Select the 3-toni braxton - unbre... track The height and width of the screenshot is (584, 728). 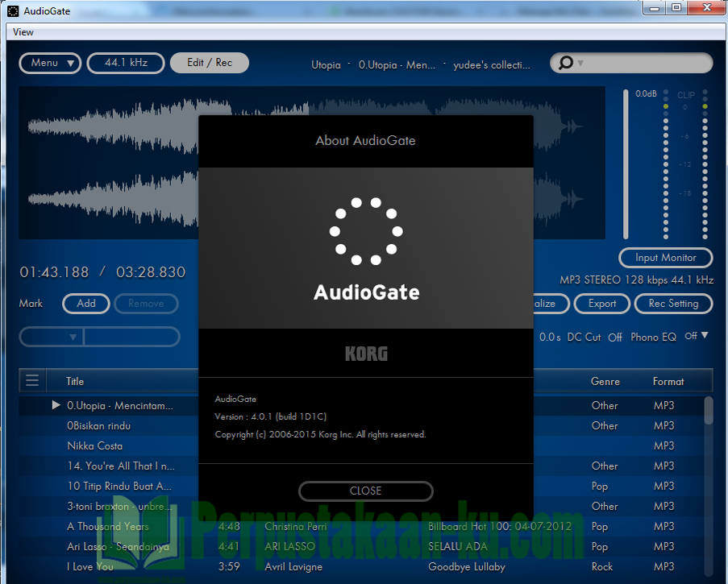click(119, 506)
